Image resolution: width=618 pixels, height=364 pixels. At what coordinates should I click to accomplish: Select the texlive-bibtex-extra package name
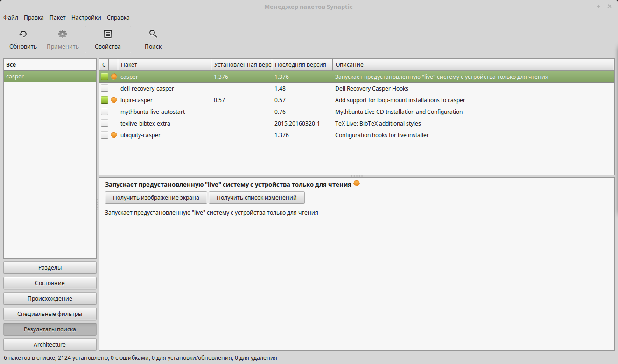tap(145, 123)
